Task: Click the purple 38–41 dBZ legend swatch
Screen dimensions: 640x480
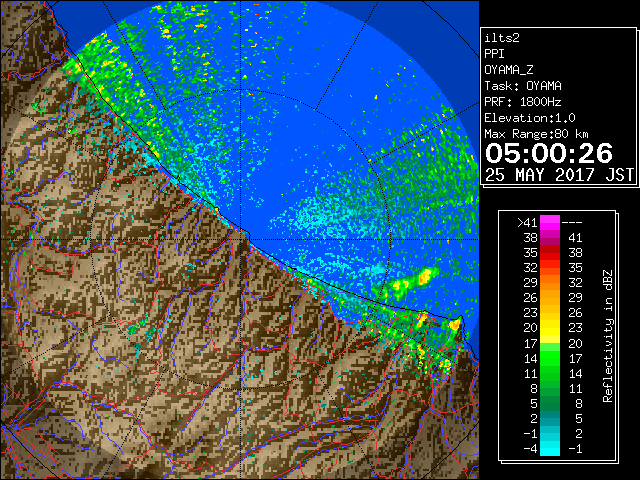Action: 550,238
